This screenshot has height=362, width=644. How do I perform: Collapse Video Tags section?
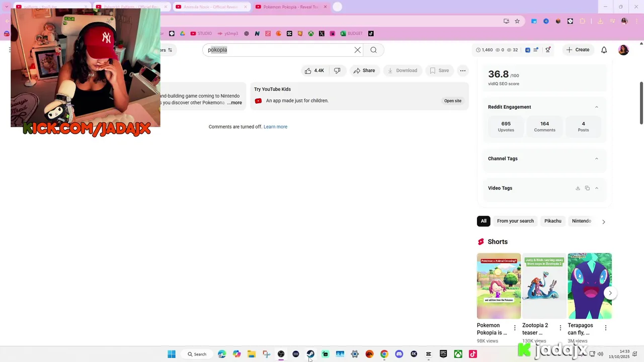tap(597, 188)
